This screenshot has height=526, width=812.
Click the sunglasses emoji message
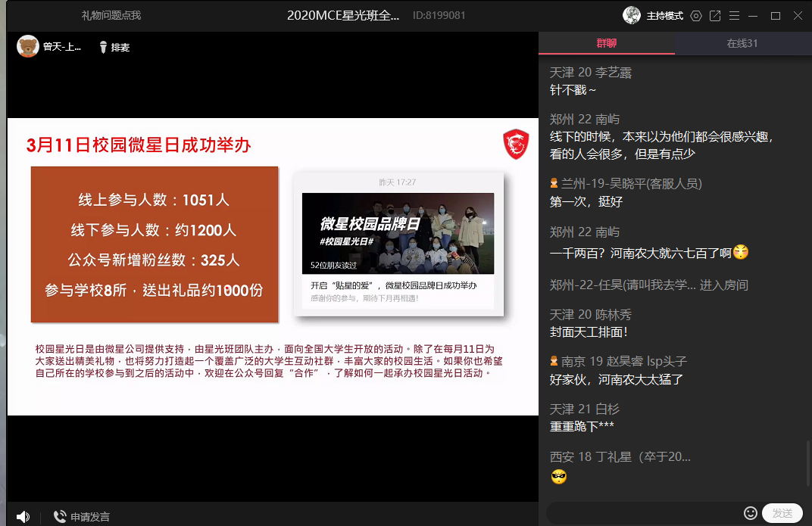(559, 476)
